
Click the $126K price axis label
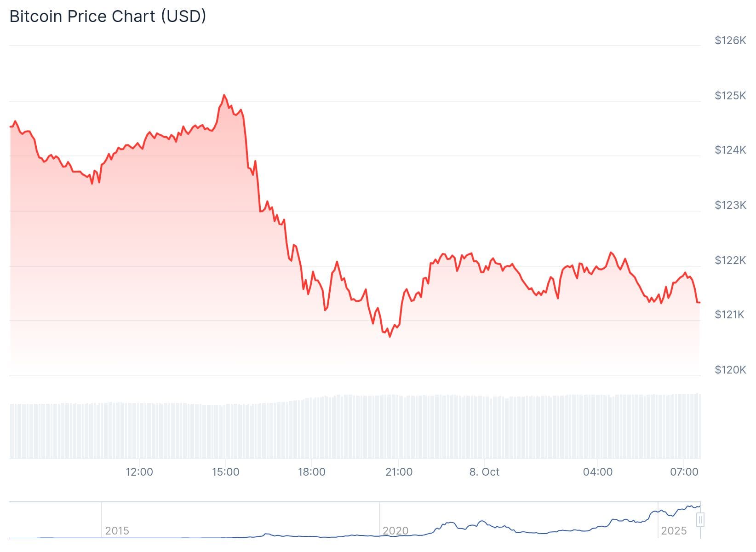click(730, 40)
